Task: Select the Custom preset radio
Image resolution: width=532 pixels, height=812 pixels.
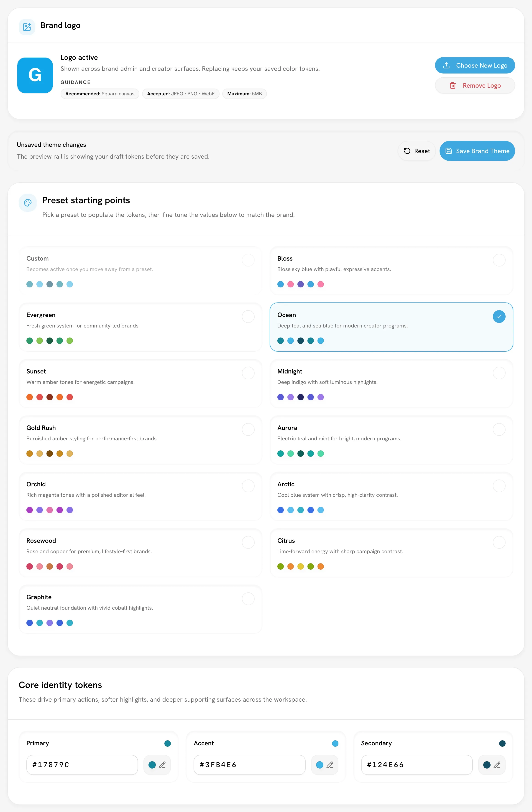Action: [x=248, y=260]
